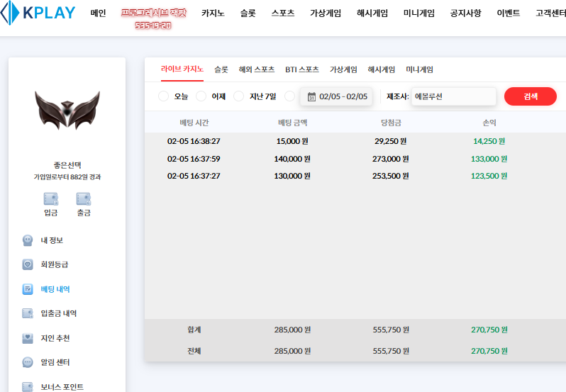Click the deposit (입금) wallet icon
The height and width of the screenshot is (392, 566).
click(50, 199)
